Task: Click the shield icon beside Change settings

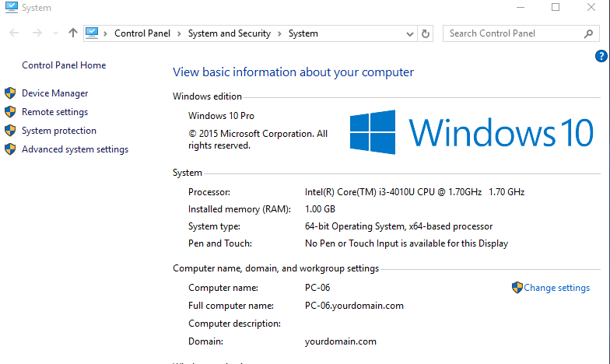Action: [517, 288]
